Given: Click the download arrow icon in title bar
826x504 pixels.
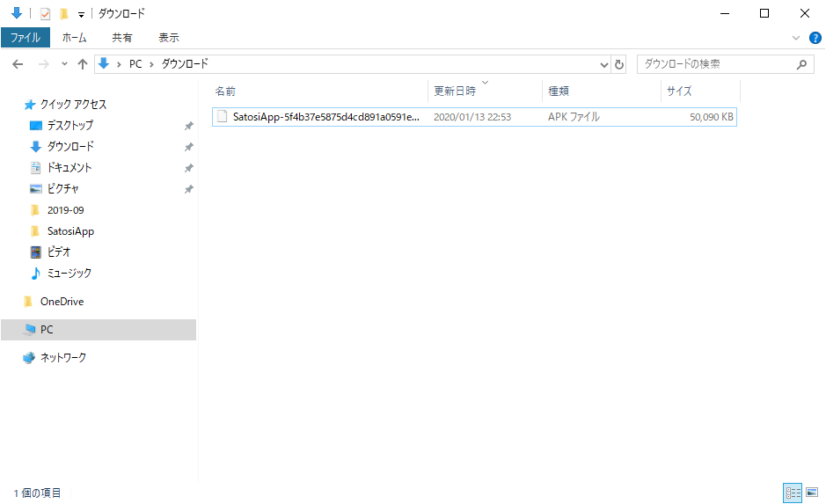Looking at the screenshot, I should pyautogui.click(x=17, y=13).
